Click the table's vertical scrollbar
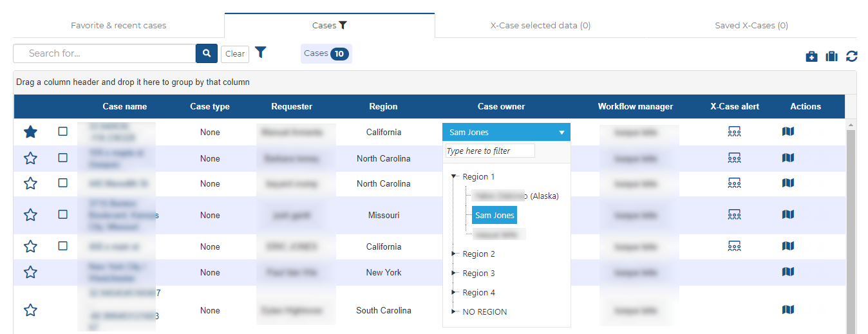868x334 pixels. pos(851,225)
